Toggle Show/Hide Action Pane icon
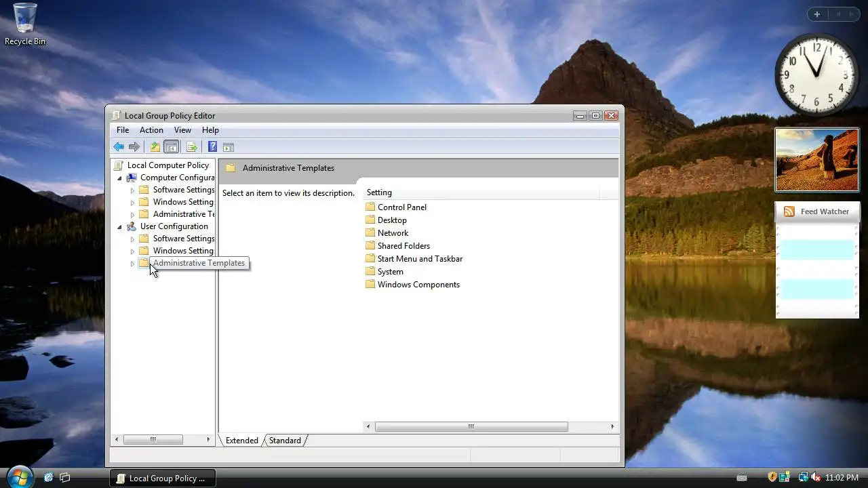 (229, 147)
